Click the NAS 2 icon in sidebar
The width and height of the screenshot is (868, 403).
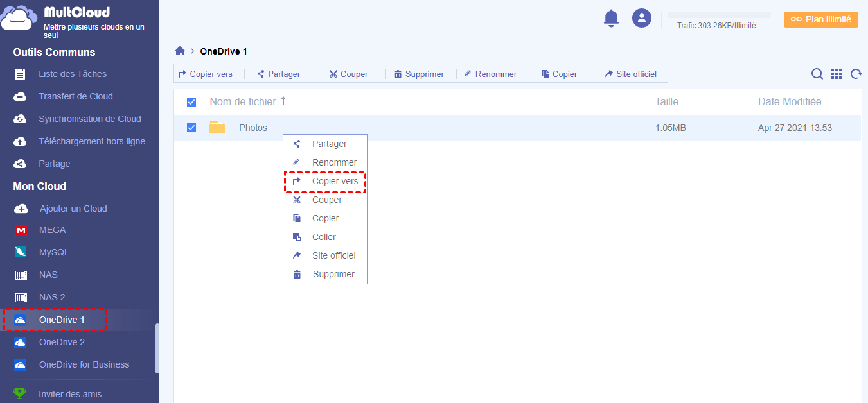(x=21, y=297)
